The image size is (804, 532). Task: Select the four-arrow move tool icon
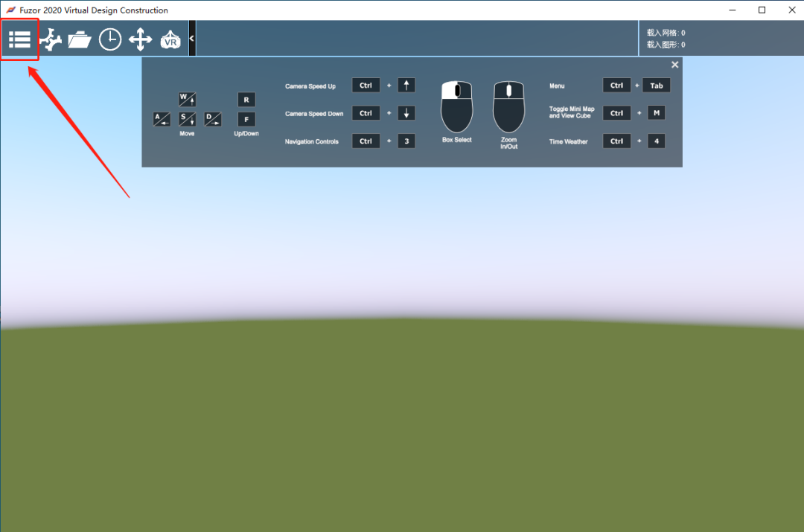(140, 39)
